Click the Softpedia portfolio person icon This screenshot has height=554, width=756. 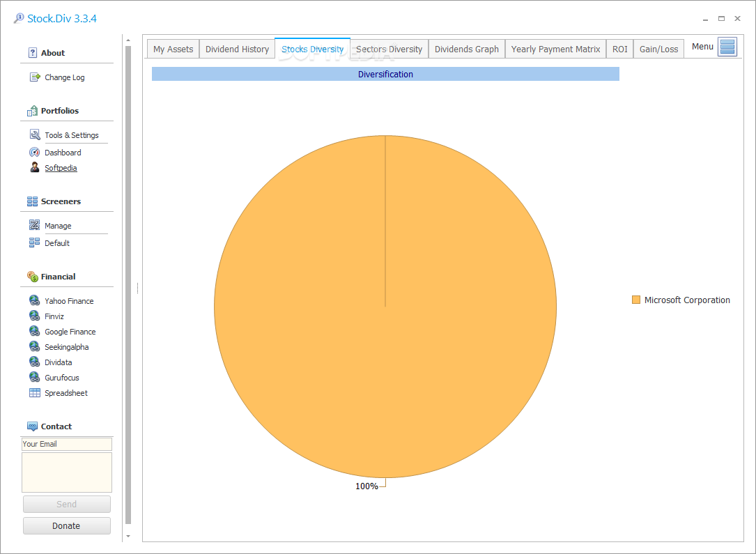[x=35, y=167]
